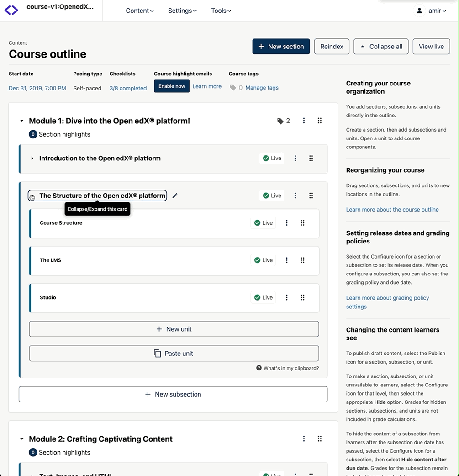Click the user account avatar icon
Viewport: 459px width, 476px height.
tap(419, 11)
